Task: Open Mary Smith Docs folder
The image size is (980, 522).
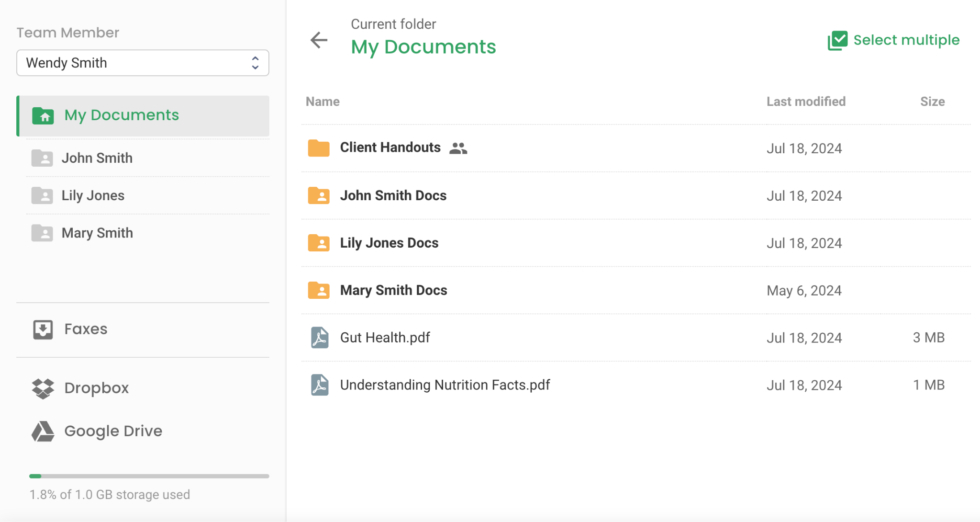Action: coord(393,290)
